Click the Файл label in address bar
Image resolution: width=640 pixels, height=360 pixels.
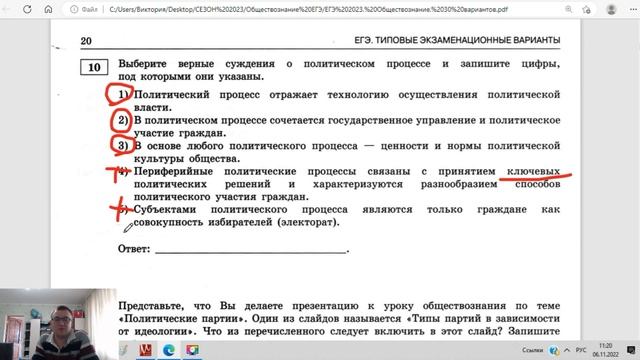[89, 9]
